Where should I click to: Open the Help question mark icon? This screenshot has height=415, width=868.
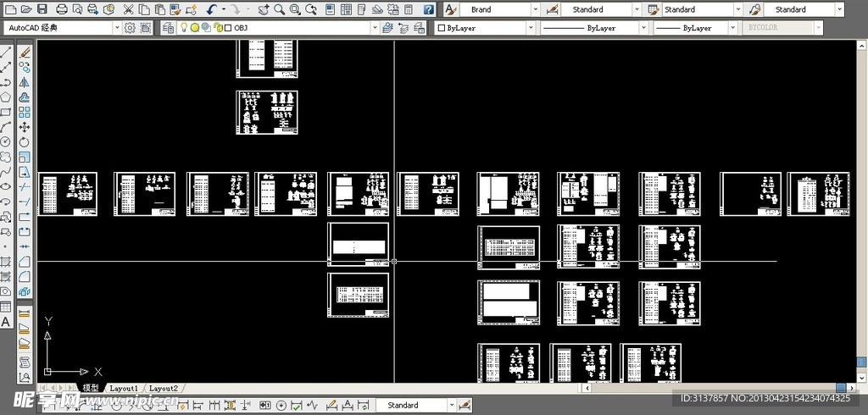pos(428,9)
